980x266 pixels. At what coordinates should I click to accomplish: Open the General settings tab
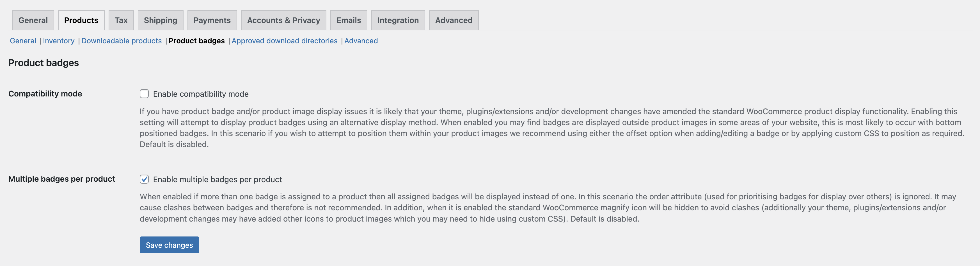33,20
